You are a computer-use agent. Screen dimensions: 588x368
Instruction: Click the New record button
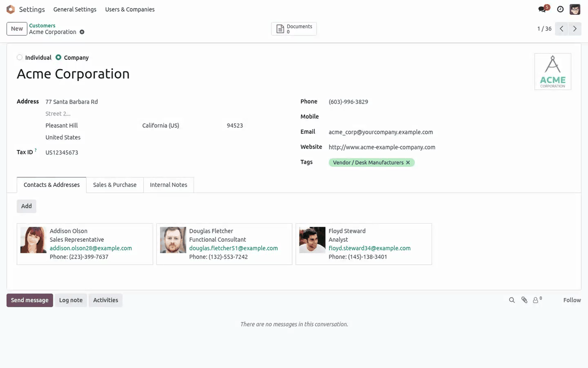17,29
